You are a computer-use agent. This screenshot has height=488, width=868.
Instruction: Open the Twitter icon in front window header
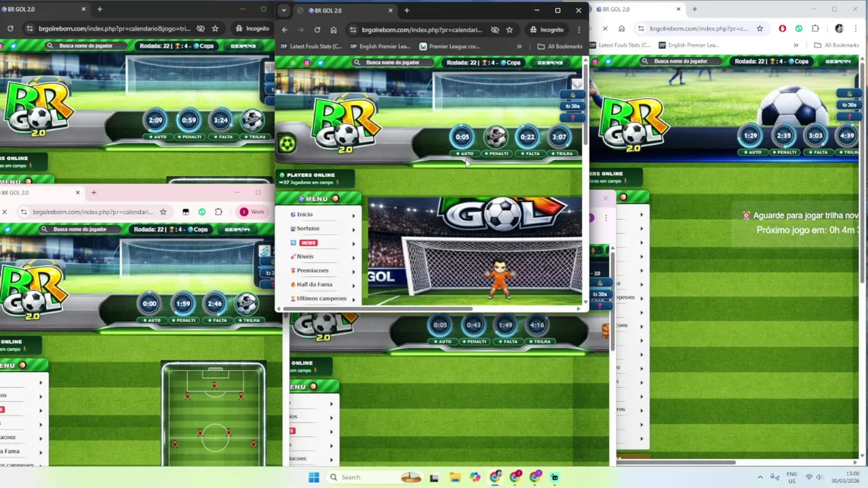320,62
